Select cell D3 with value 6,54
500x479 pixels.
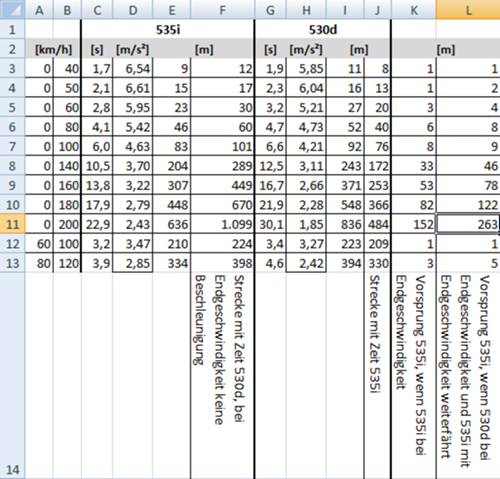point(133,68)
